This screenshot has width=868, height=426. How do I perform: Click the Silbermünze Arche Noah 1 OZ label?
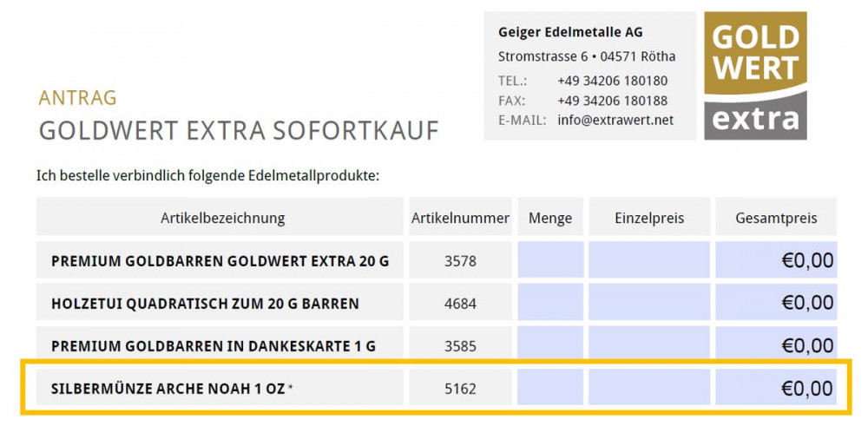(x=168, y=389)
